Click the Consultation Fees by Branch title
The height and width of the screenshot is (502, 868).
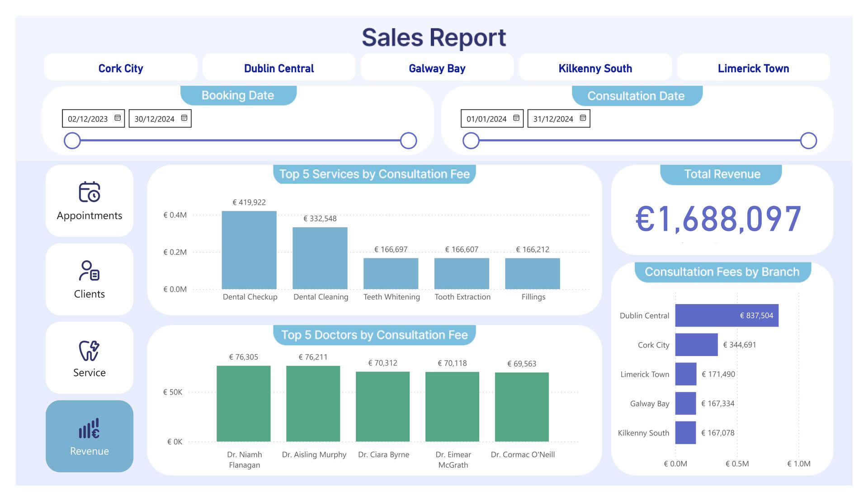722,272
